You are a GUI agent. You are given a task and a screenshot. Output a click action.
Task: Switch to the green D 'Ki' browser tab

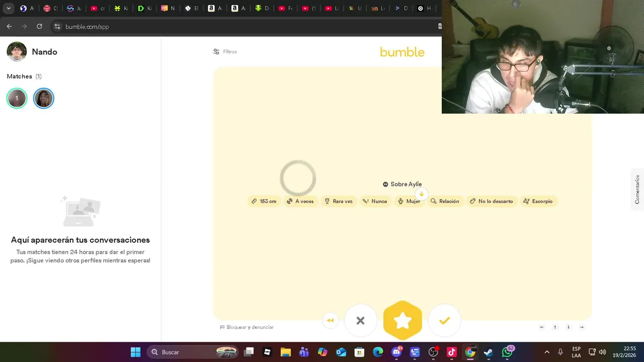pyautogui.click(x=144, y=9)
